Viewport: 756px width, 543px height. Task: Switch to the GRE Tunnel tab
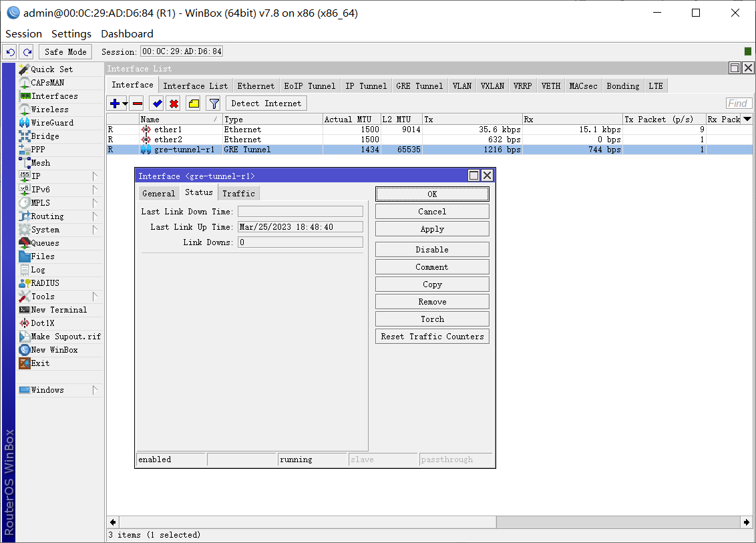(x=419, y=86)
